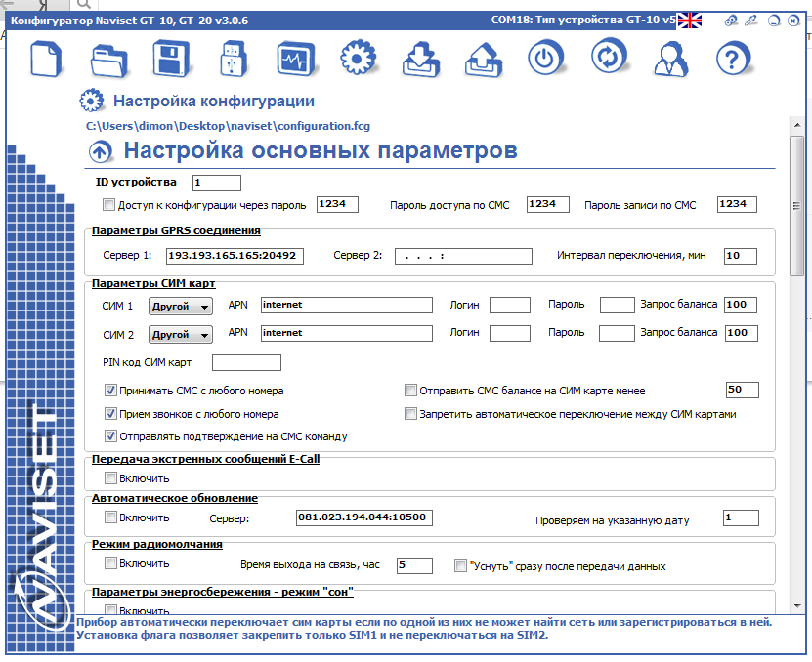Screen dimensions: 812x662
Task: Click the SIM card PIN code field
Action: tap(246, 362)
